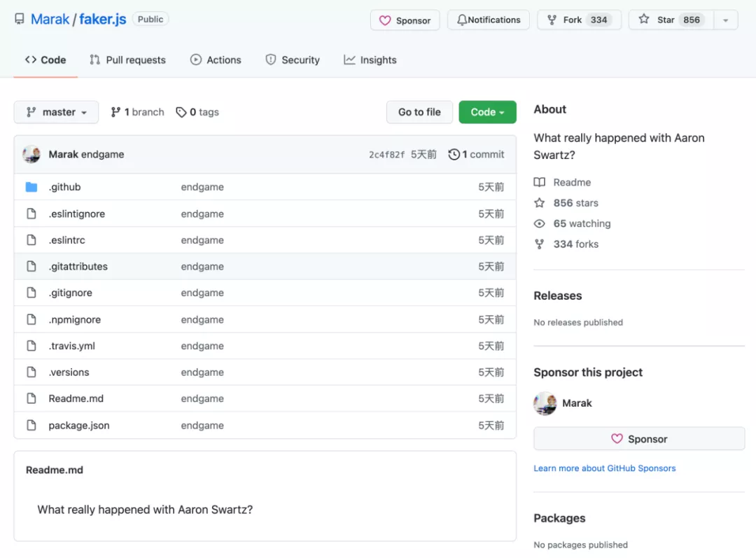Switch to the Code tab
This screenshot has width=756, height=558.
pos(45,60)
